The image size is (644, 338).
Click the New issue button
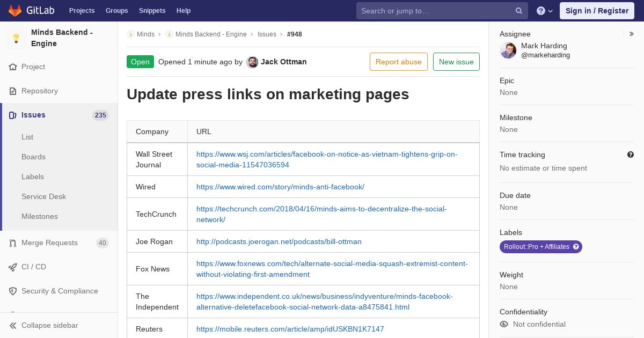456,62
